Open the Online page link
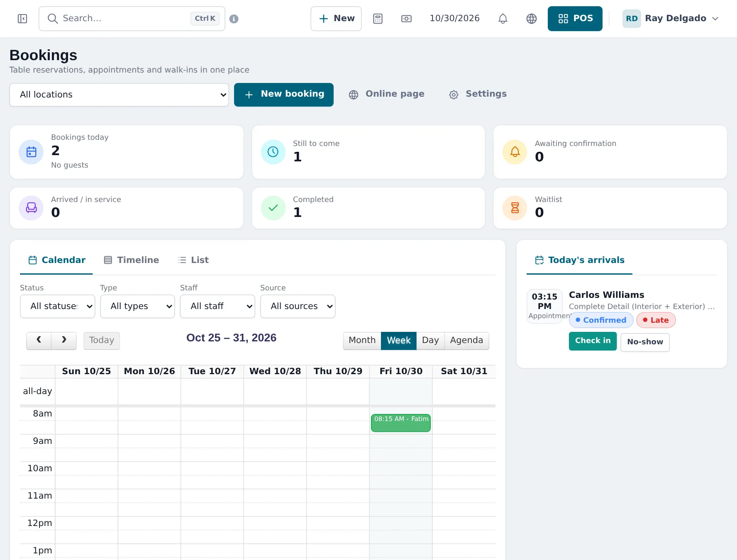 coord(387,94)
